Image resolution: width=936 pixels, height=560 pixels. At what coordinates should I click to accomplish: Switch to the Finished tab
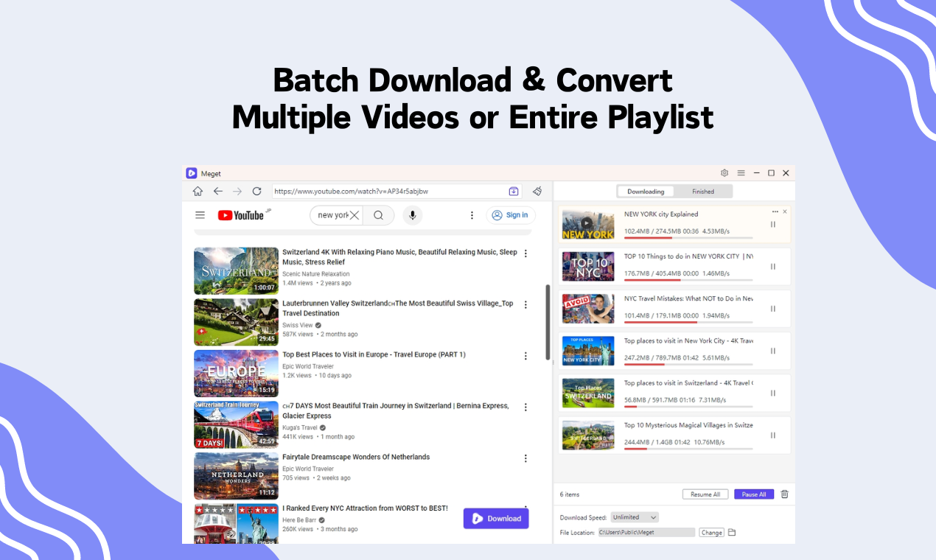tap(703, 192)
